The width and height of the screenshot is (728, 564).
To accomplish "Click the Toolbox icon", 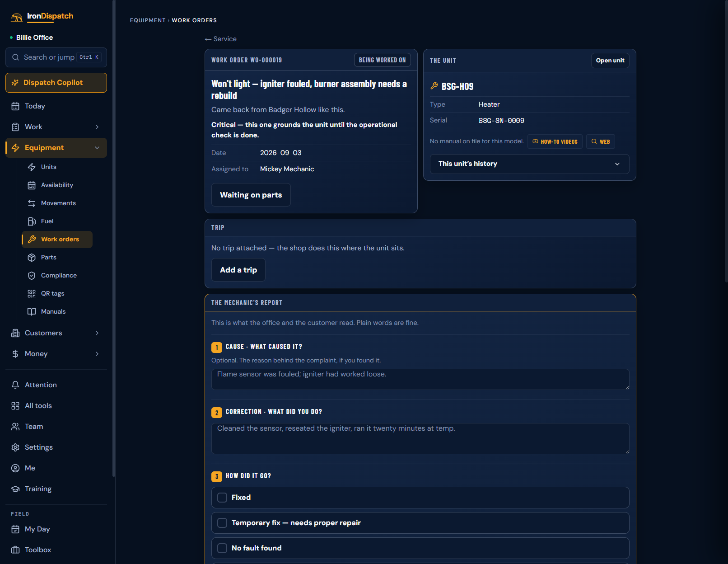I will coord(15,550).
